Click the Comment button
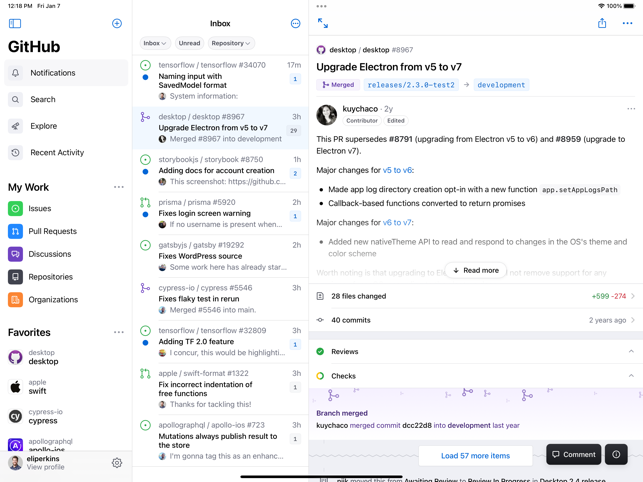This screenshot has width=643, height=482. tap(573, 455)
